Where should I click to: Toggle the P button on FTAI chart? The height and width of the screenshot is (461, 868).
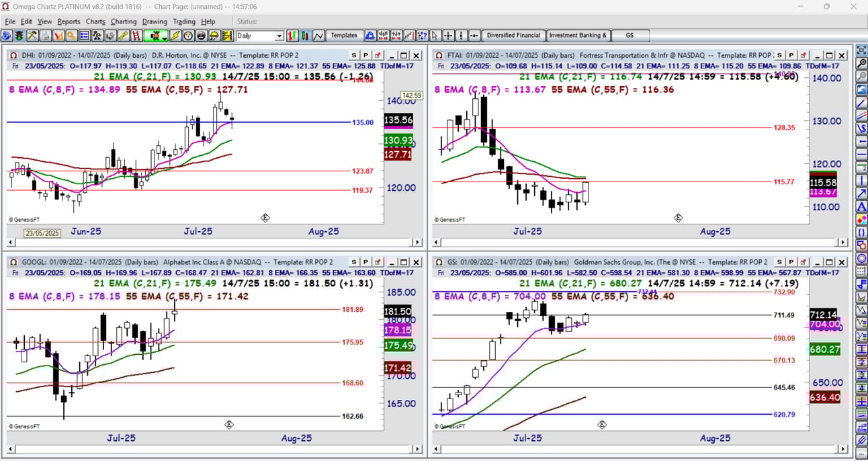[x=791, y=55]
